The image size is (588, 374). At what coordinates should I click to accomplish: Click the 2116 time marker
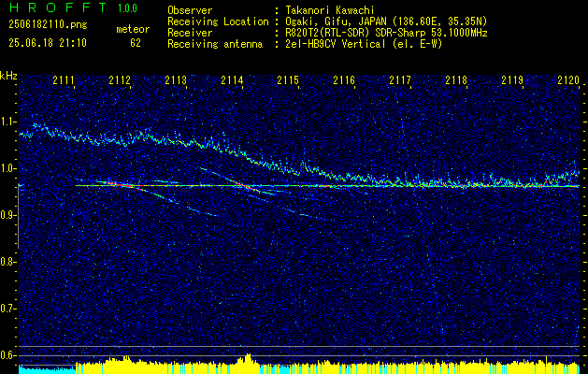pos(344,80)
